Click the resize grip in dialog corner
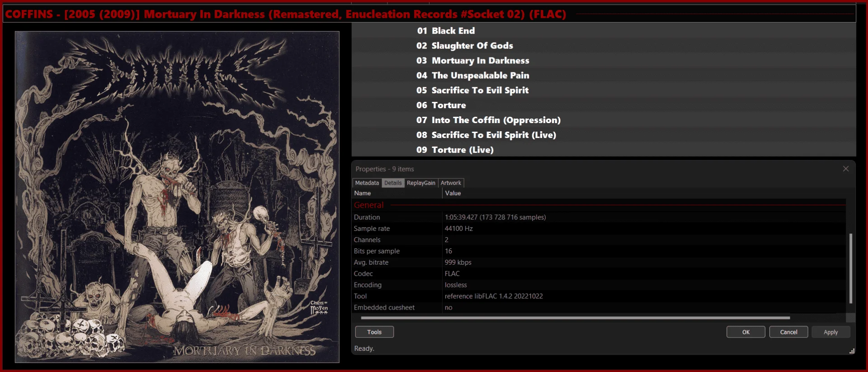 [x=852, y=351]
